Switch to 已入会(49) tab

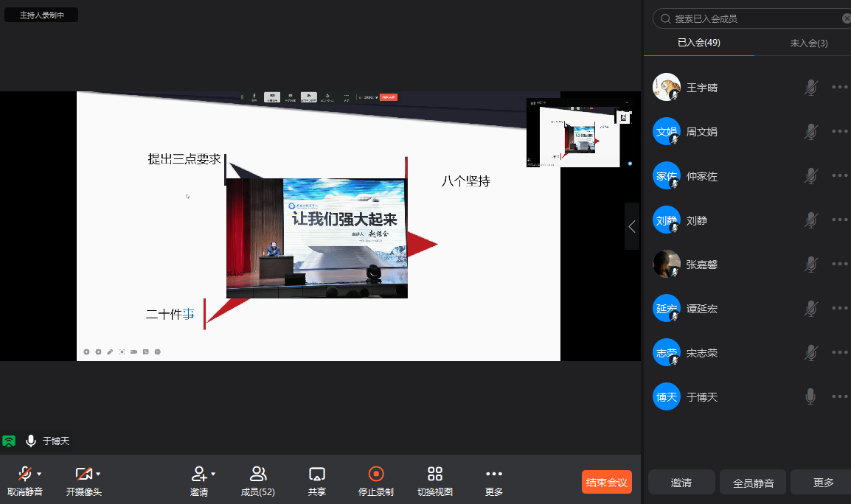click(698, 43)
